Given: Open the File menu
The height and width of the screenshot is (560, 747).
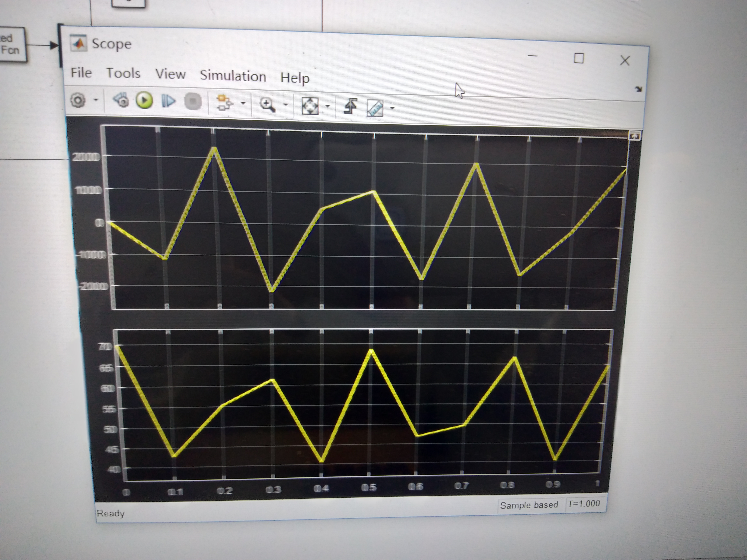Looking at the screenshot, I should click(81, 73).
